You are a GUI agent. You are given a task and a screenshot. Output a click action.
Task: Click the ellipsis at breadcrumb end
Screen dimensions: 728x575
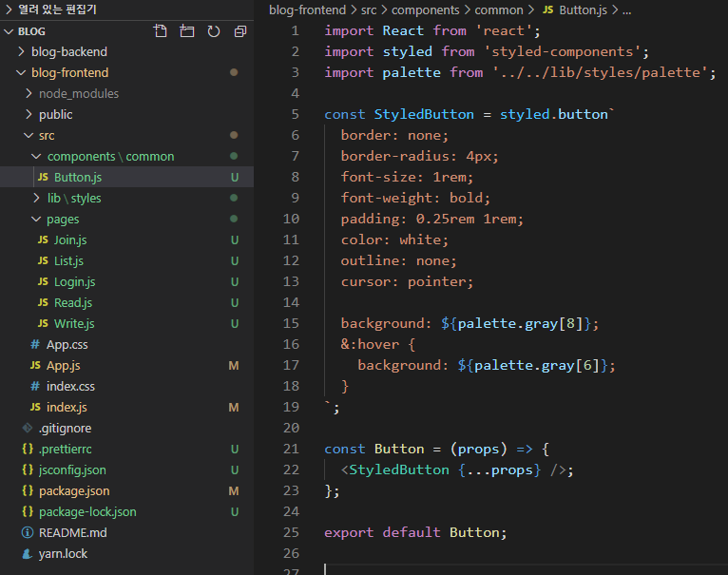point(627,10)
